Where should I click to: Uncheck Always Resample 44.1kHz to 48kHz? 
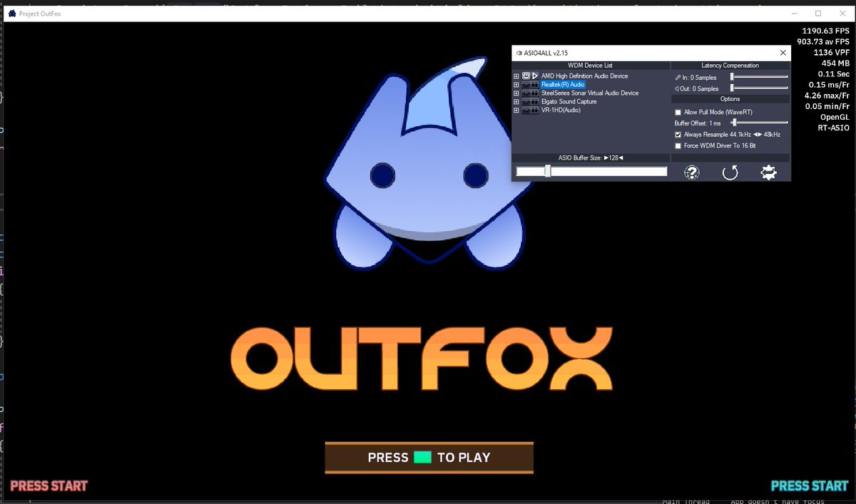point(678,135)
